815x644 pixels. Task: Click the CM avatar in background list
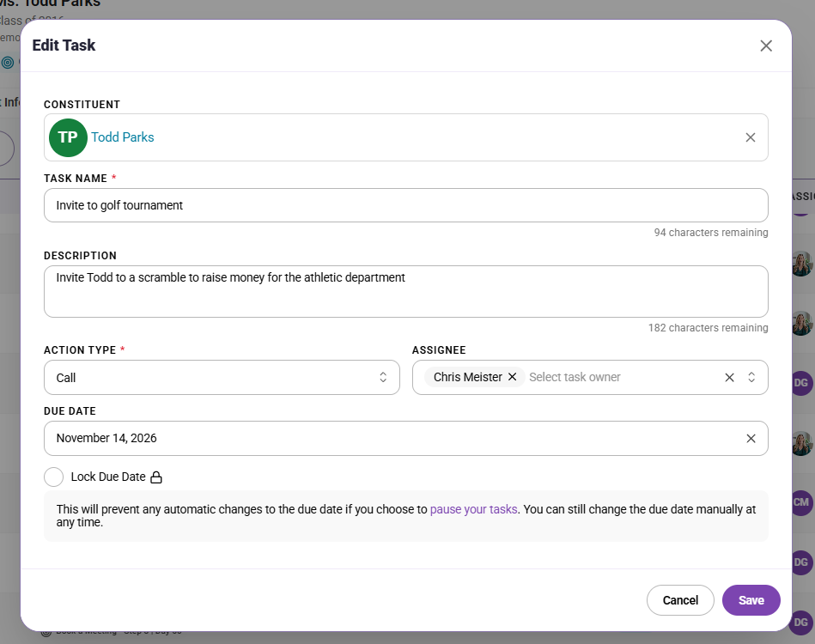coord(801,502)
